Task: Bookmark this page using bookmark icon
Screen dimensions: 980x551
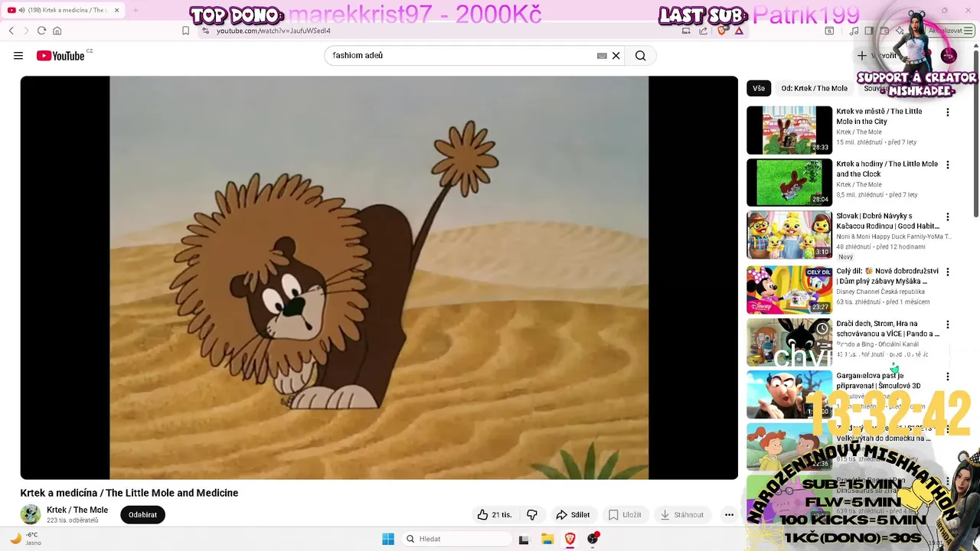Action: [x=186, y=31]
